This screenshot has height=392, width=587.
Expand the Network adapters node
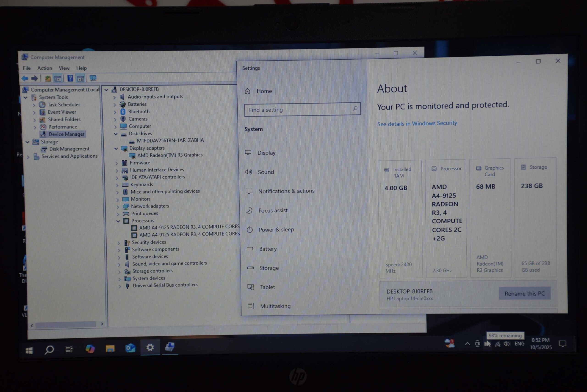pos(118,207)
